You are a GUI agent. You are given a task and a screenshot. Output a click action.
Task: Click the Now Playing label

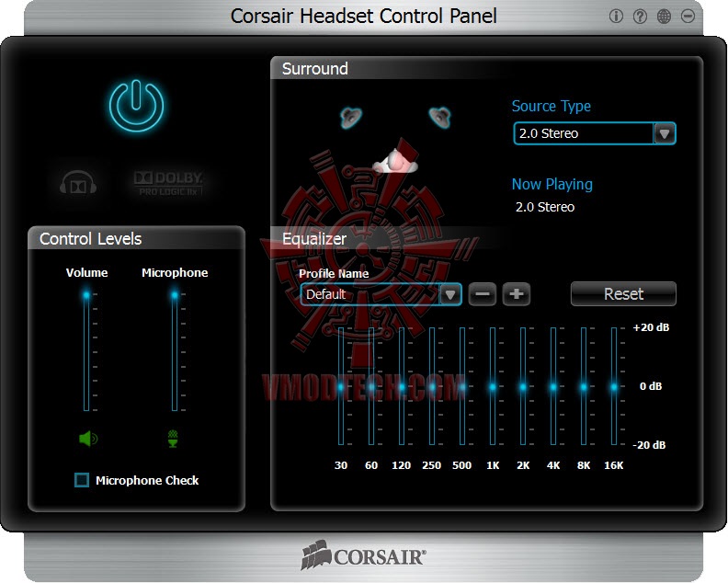tap(552, 185)
